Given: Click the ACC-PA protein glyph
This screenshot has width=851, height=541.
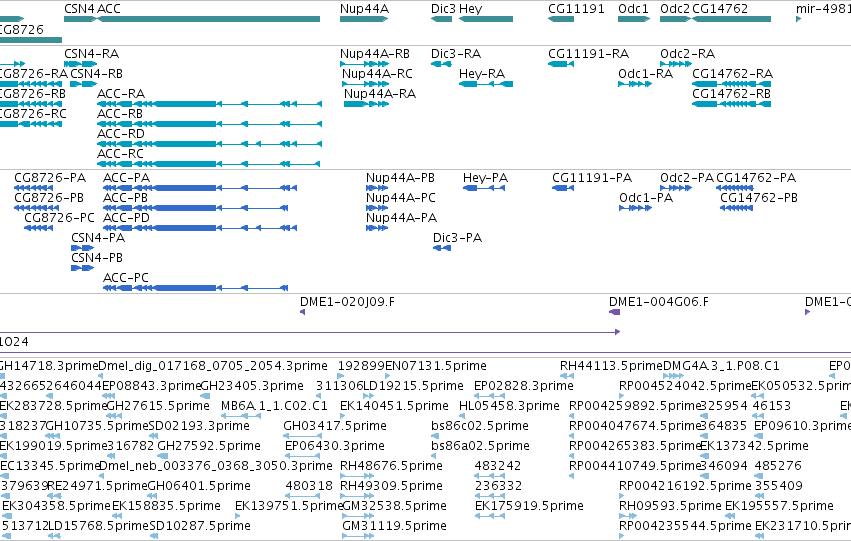Looking at the screenshot, I should coord(200,188).
